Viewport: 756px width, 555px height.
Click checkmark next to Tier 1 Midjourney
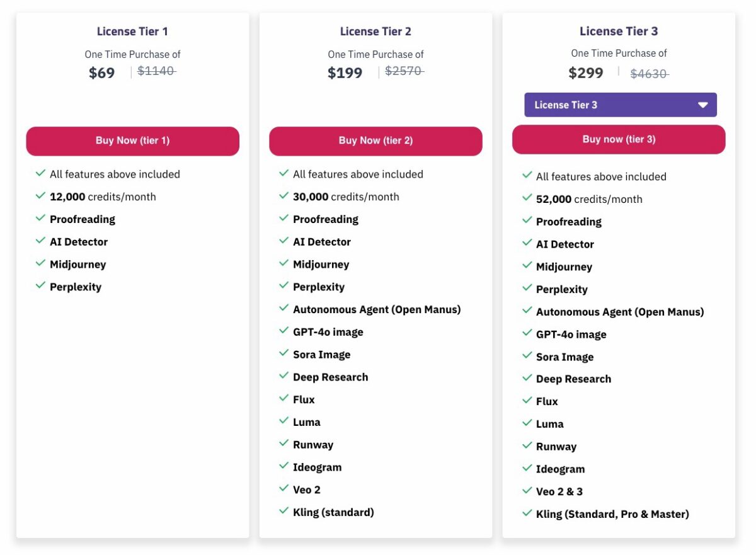point(40,263)
